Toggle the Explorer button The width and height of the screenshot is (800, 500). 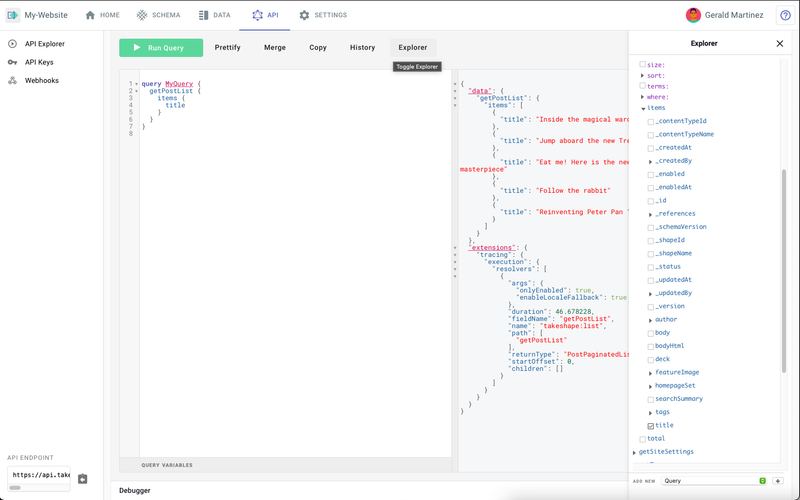413,47
